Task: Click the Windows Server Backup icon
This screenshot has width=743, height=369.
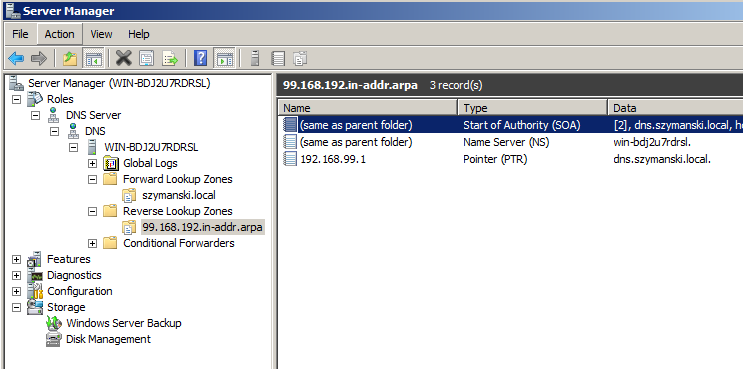Action: (x=54, y=324)
